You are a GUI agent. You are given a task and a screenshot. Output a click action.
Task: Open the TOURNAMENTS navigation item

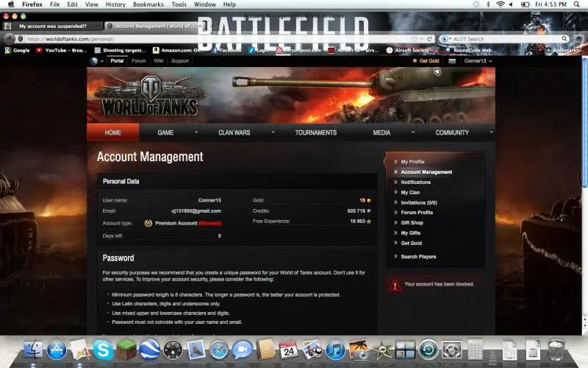[316, 132]
